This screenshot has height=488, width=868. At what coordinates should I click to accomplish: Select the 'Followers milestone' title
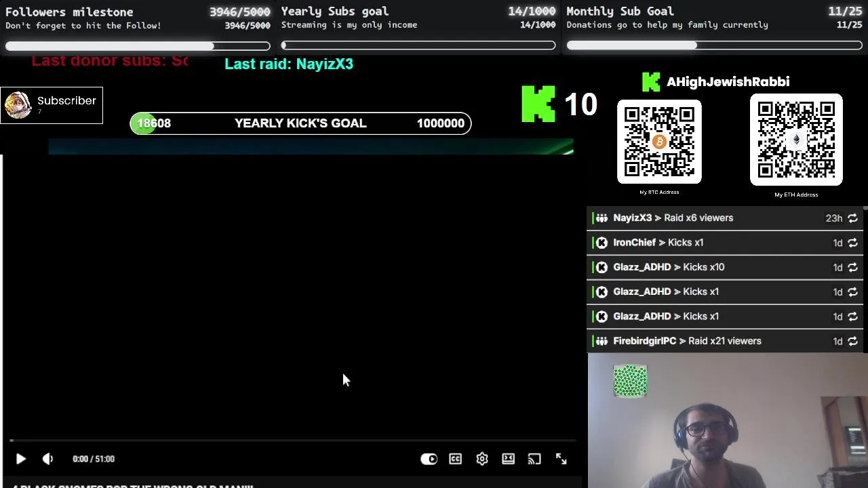coord(69,12)
